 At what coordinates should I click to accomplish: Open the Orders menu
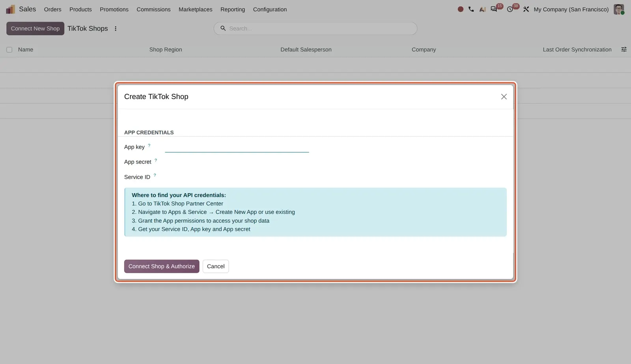(52, 9)
